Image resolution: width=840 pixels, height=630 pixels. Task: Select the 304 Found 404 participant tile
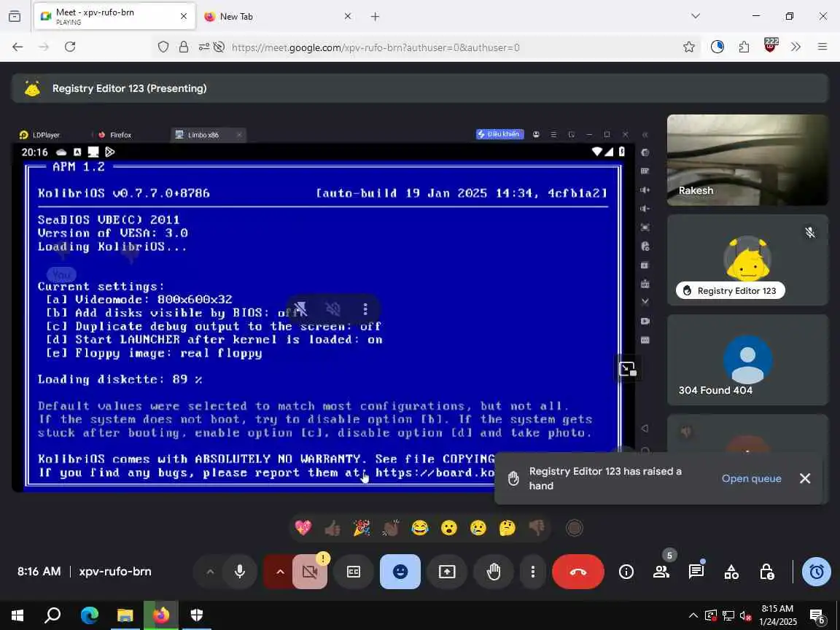pos(747,359)
